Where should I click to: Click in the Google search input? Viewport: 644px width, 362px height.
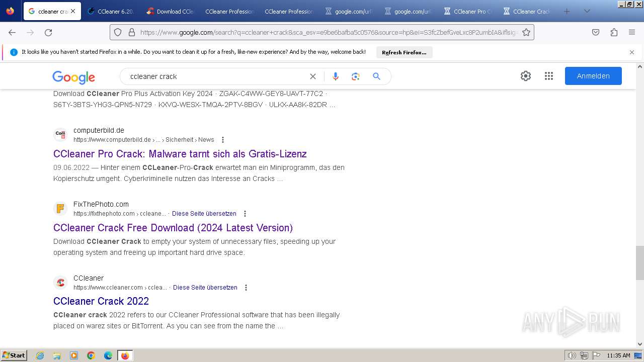(x=216, y=76)
